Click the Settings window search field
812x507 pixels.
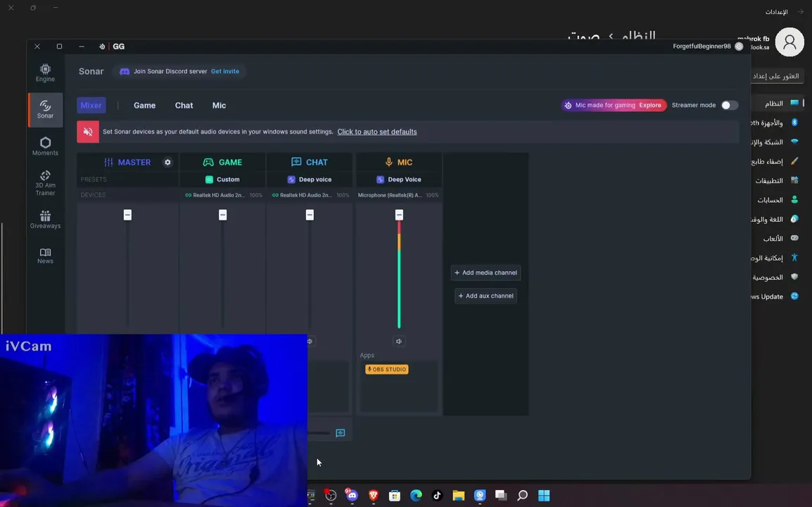(777, 76)
